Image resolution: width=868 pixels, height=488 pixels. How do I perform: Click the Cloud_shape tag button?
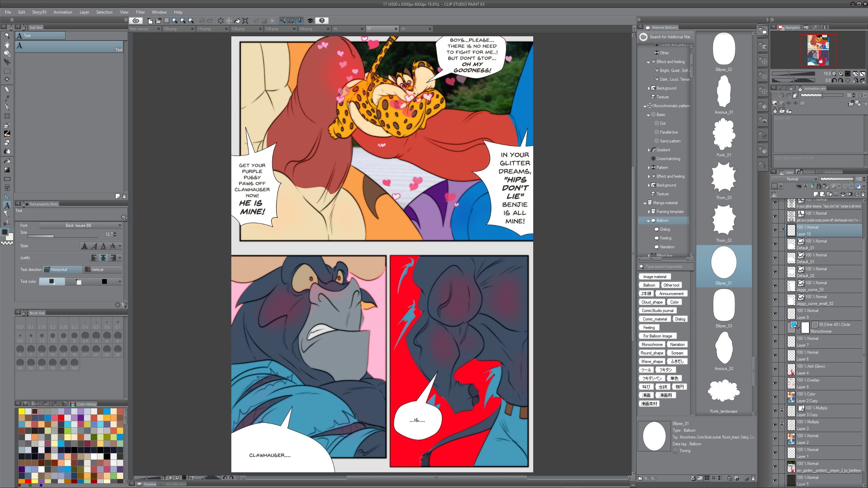[652, 302]
